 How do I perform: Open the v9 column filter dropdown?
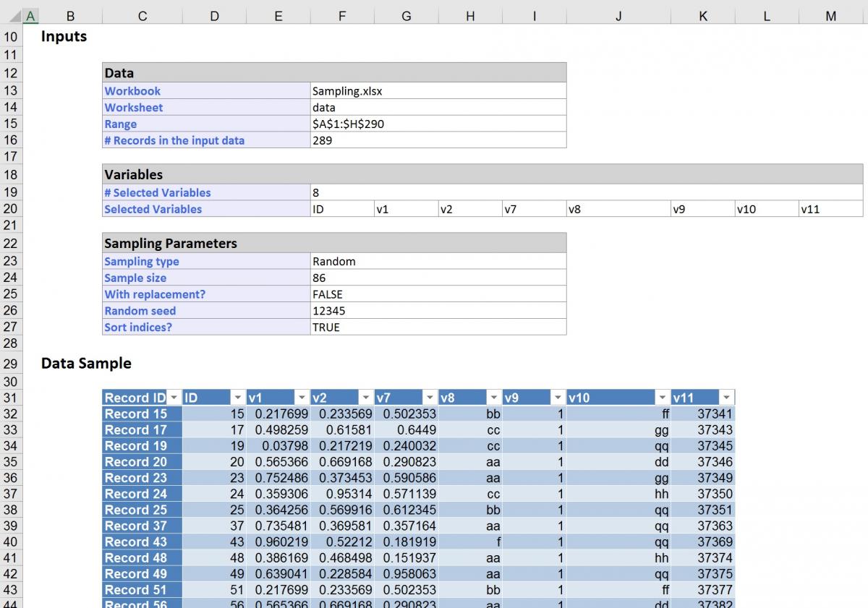pos(557,397)
